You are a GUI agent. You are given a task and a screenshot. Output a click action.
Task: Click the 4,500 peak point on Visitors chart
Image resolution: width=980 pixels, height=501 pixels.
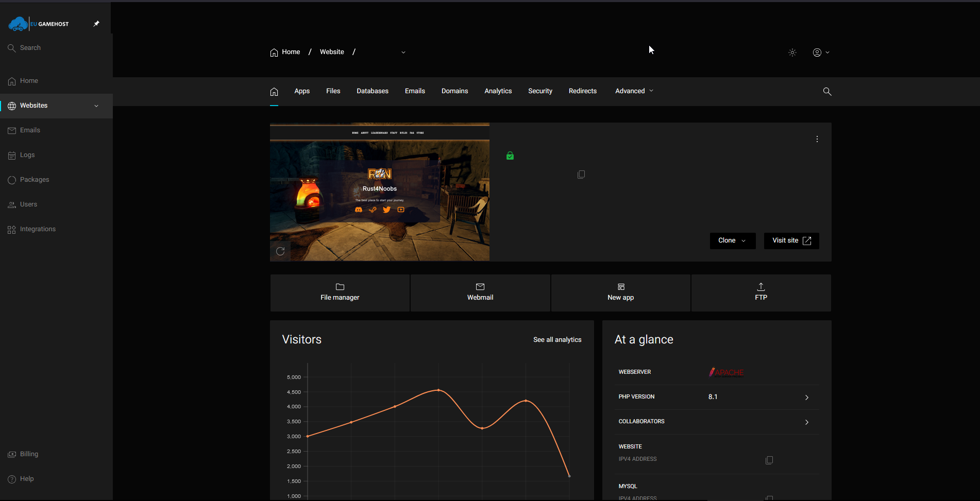click(438, 390)
